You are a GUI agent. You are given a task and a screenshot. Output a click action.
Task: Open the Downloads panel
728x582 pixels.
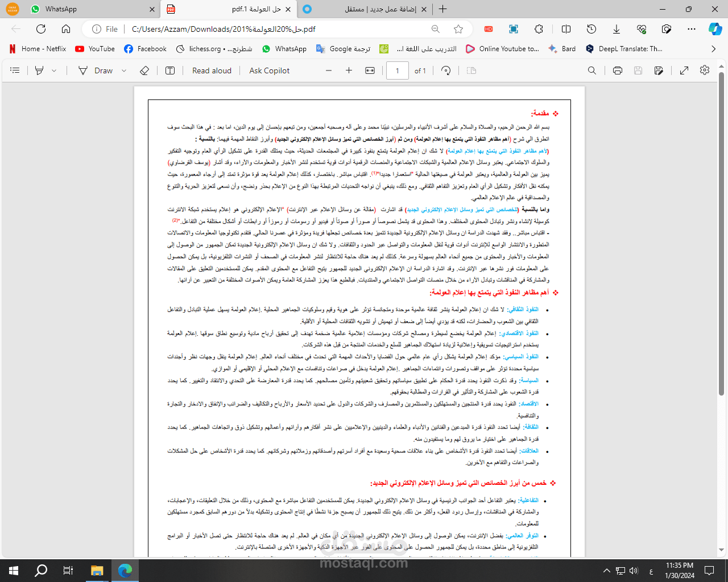coord(617,29)
